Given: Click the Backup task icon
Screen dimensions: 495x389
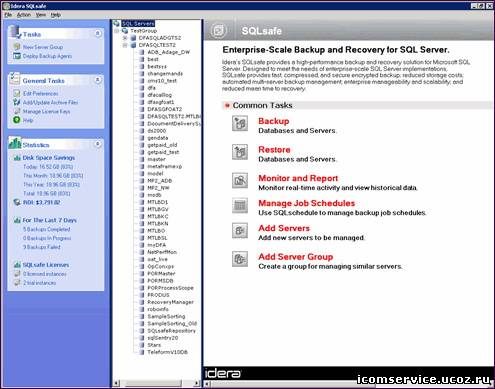Looking at the screenshot, I should (x=240, y=123).
